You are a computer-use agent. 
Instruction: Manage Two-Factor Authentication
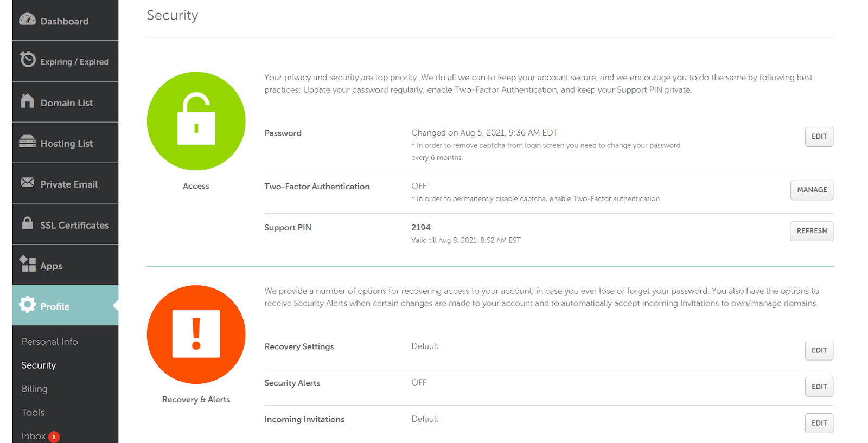(x=812, y=190)
